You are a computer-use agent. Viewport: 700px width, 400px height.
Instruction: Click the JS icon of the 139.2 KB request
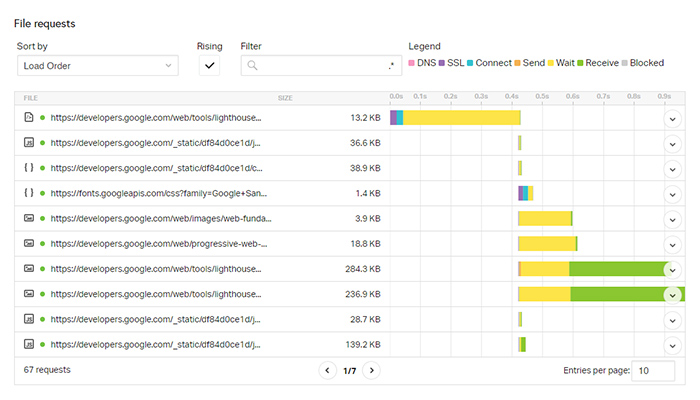[x=29, y=344]
